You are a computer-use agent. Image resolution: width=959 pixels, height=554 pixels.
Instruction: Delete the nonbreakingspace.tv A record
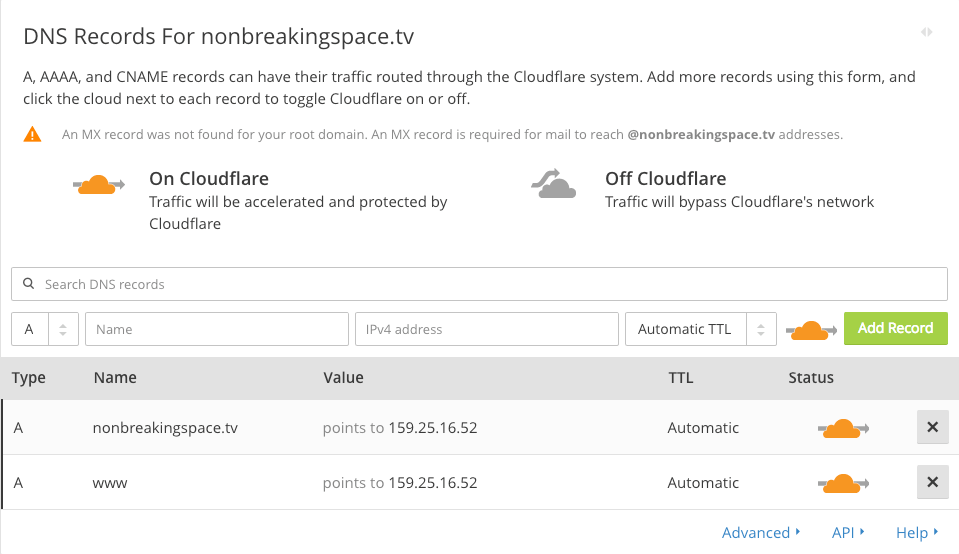click(x=932, y=427)
